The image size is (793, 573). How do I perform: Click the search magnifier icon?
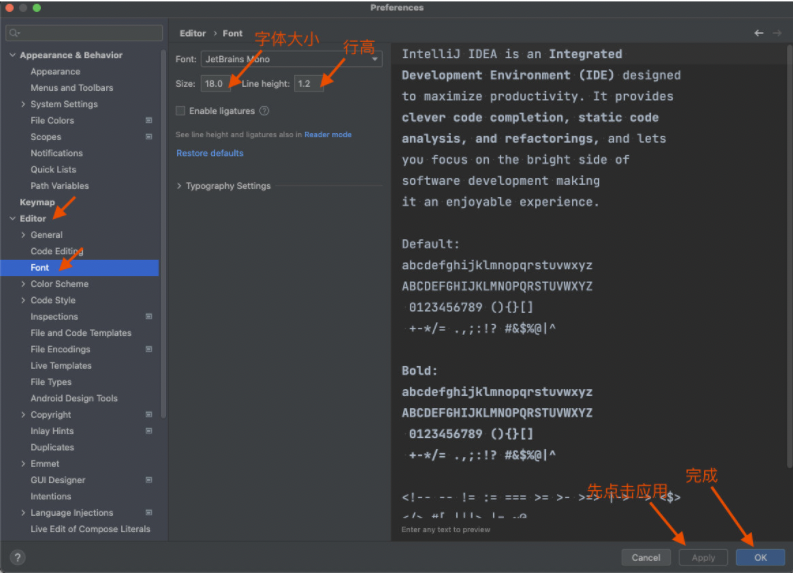(14, 33)
